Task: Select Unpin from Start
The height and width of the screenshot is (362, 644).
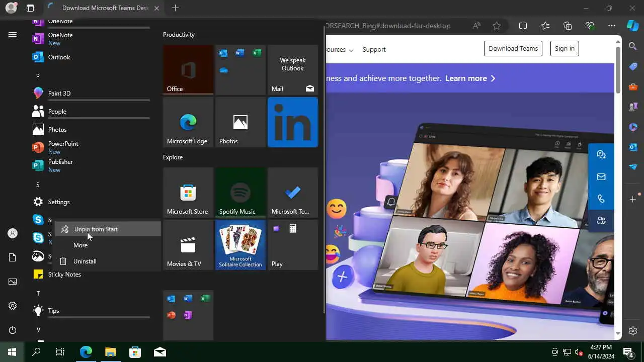Action: point(108,229)
